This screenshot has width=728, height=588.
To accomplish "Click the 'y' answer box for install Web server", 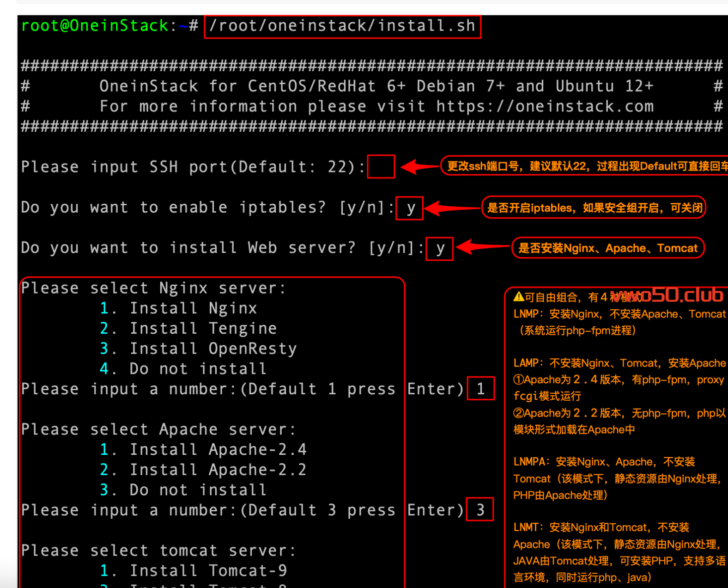I will [x=439, y=249].
